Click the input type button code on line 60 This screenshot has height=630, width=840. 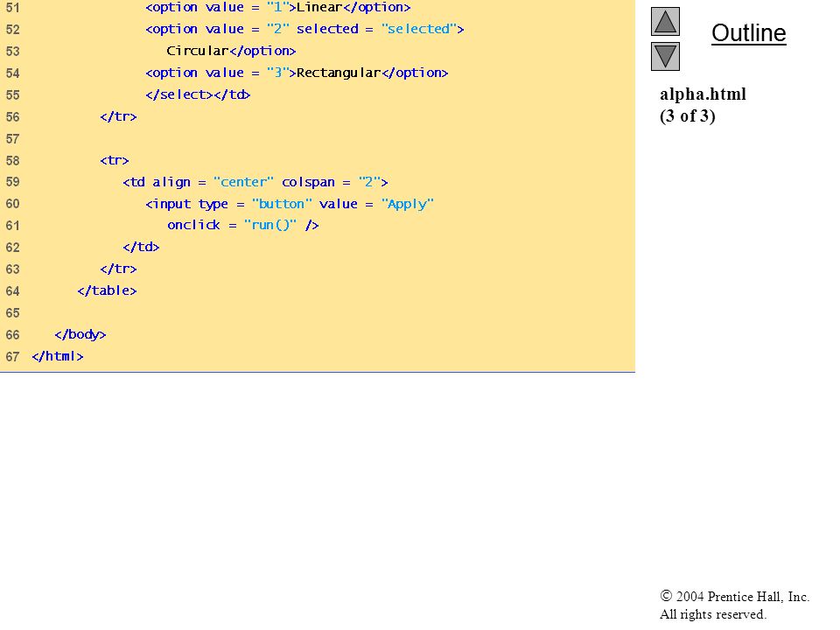tap(290, 204)
